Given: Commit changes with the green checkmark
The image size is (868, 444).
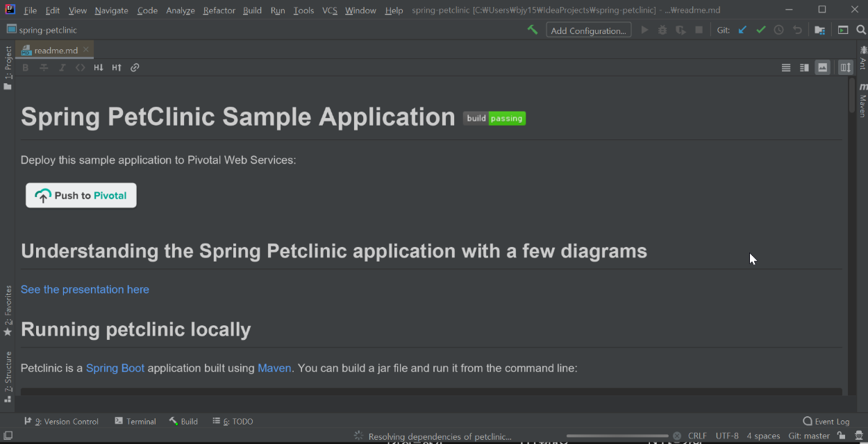Looking at the screenshot, I should (761, 30).
